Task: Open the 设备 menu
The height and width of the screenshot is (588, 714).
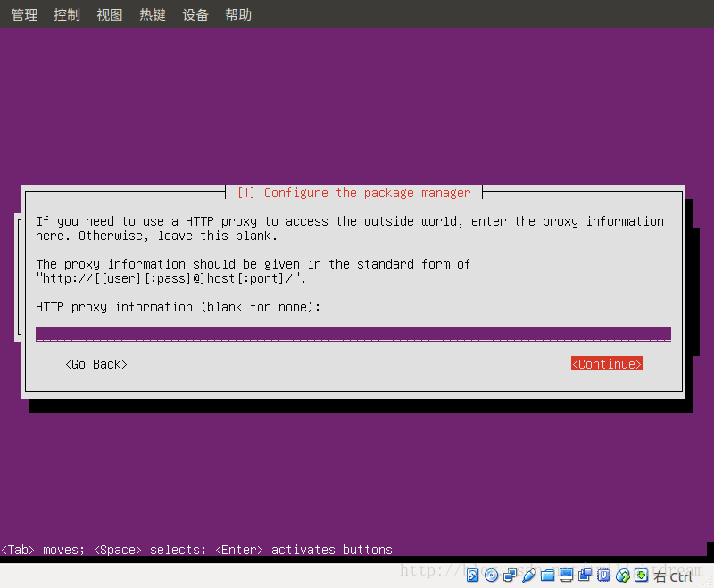Action: [195, 13]
